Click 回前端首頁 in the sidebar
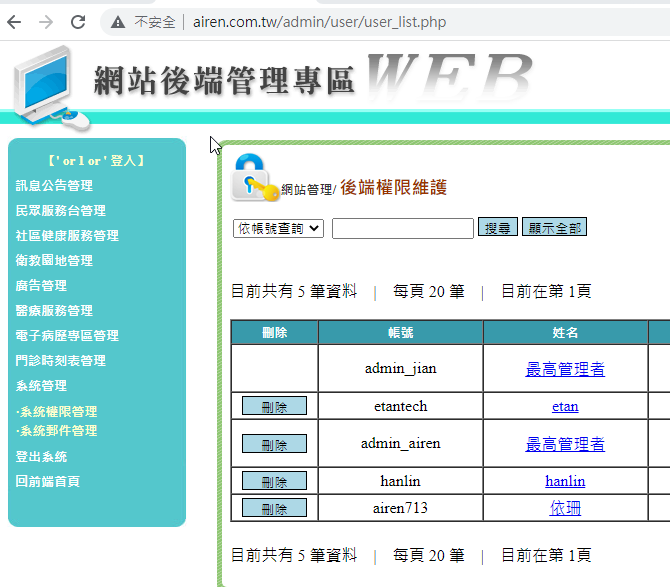Viewport: 670px width, 587px height. click(47, 481)
